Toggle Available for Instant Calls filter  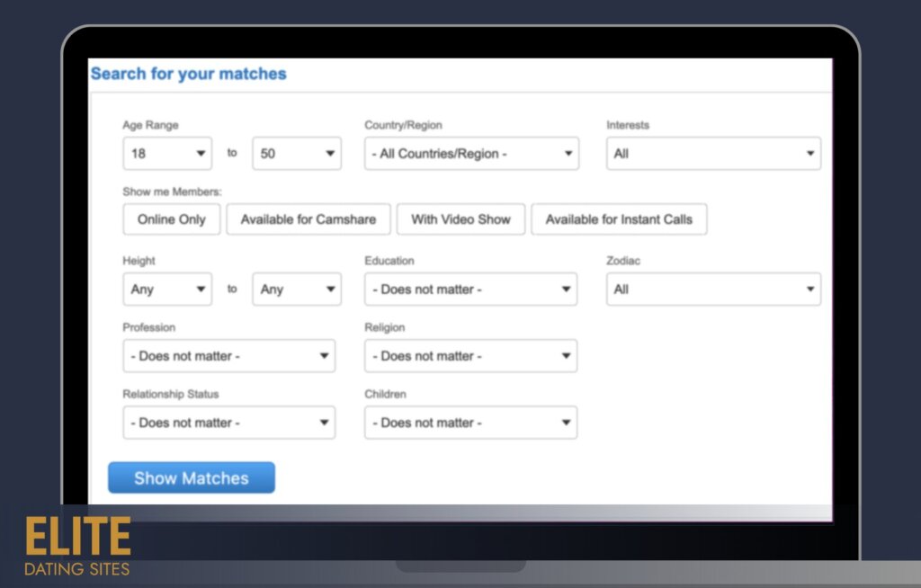pyautogui.click(x=619, y=219)
